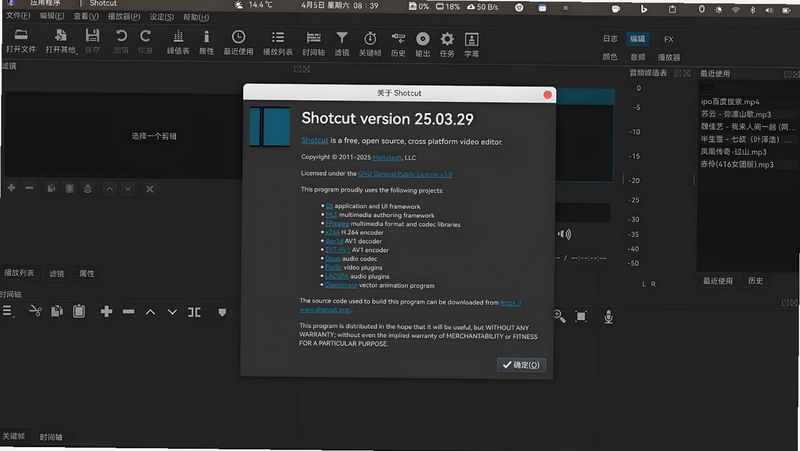
Task: Click the timeline append plus icon
Action: pos(106,311)
